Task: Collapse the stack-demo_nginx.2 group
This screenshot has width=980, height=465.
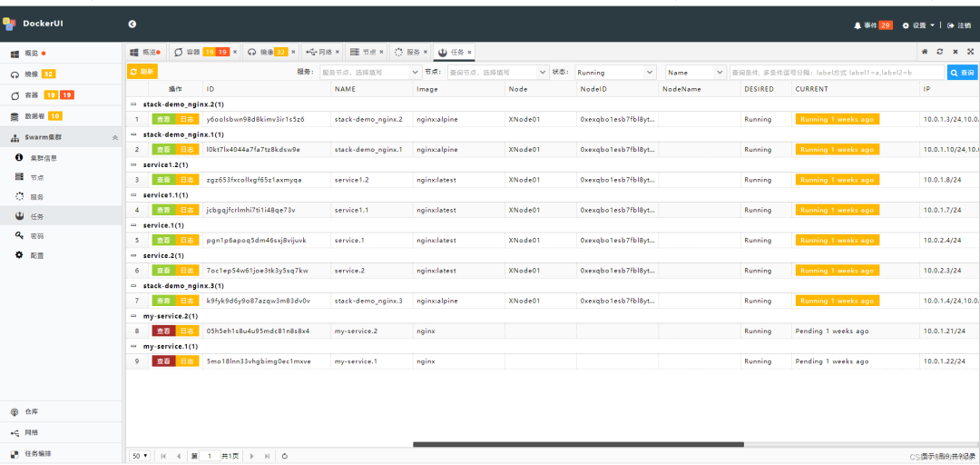Action: click(x=132, y=104)
